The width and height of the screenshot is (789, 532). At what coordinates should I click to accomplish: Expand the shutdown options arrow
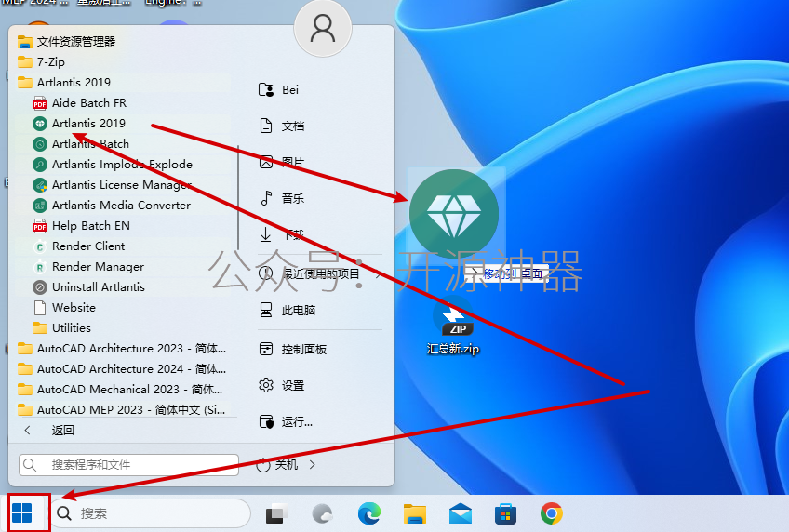coord(313,465)
